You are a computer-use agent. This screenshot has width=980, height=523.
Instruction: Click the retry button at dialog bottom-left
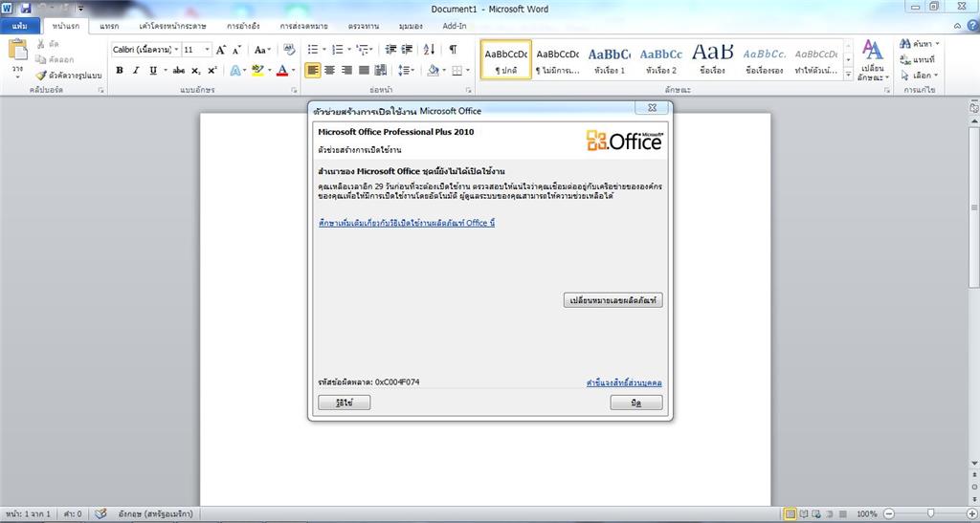point(345,403)
